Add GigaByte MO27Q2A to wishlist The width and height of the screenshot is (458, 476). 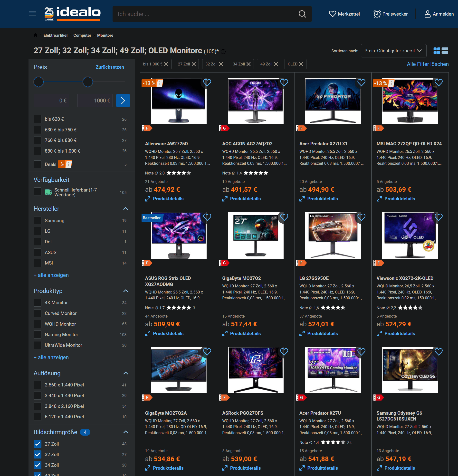207,352
